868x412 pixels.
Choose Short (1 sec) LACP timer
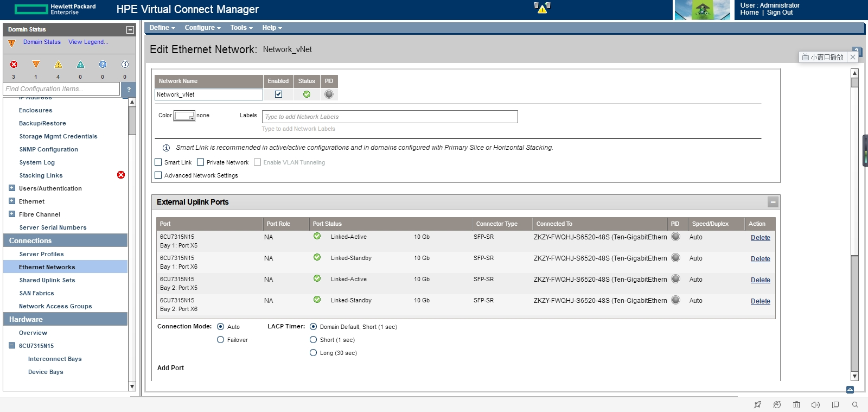click(314, 340)
